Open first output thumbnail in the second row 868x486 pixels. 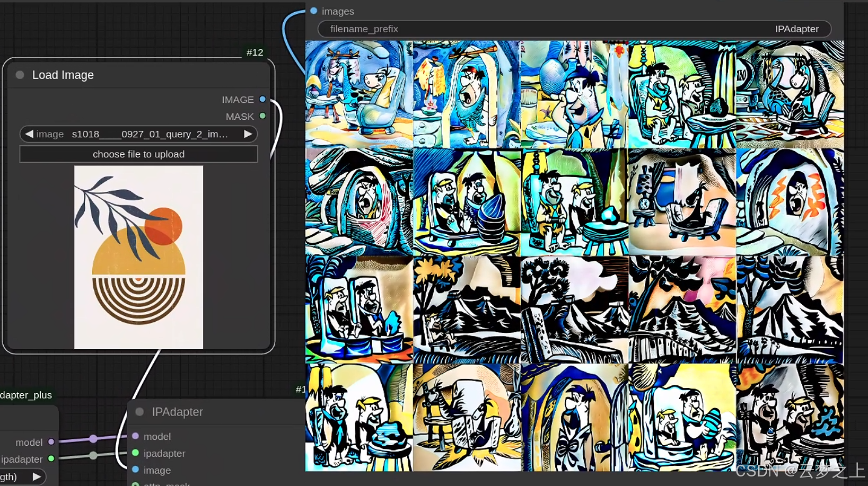[359, 202]
